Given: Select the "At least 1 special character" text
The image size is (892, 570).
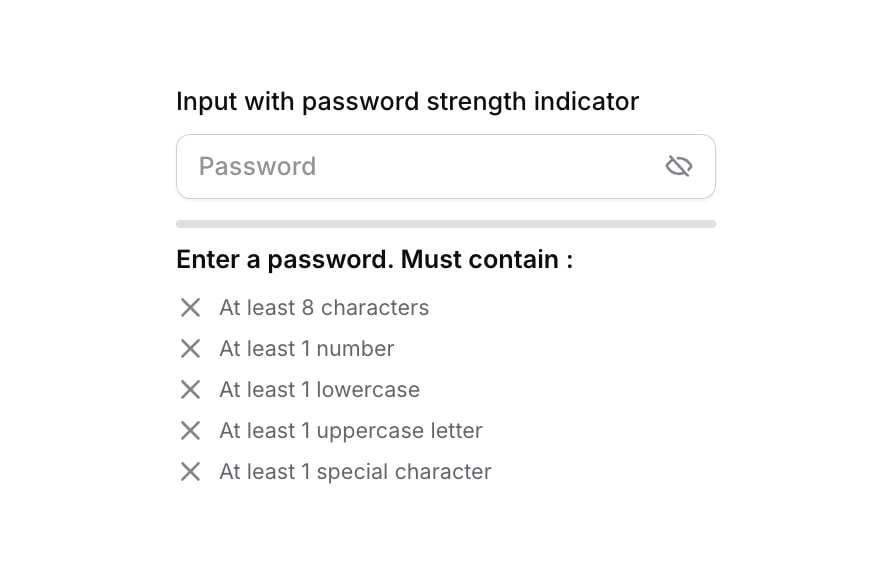Looking at the screenshot, I should click(355, 472).
